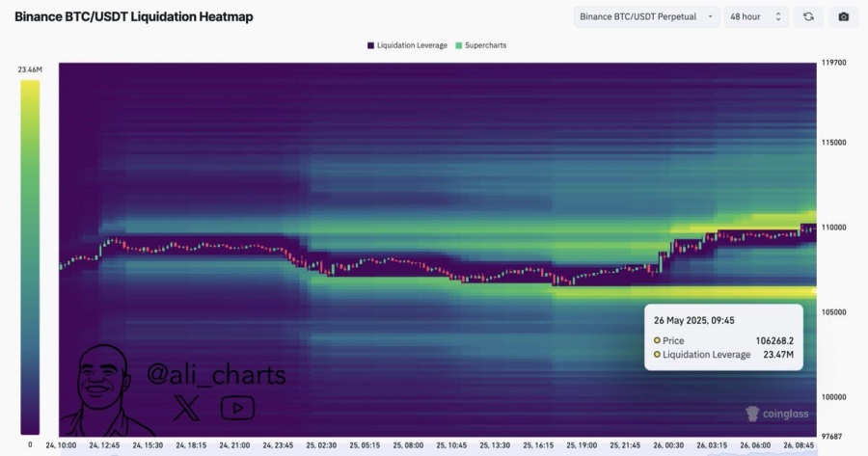
Task: Click the Binance BTC/USDT Liquidation Heatmap title
Action: tap(134, 16)
